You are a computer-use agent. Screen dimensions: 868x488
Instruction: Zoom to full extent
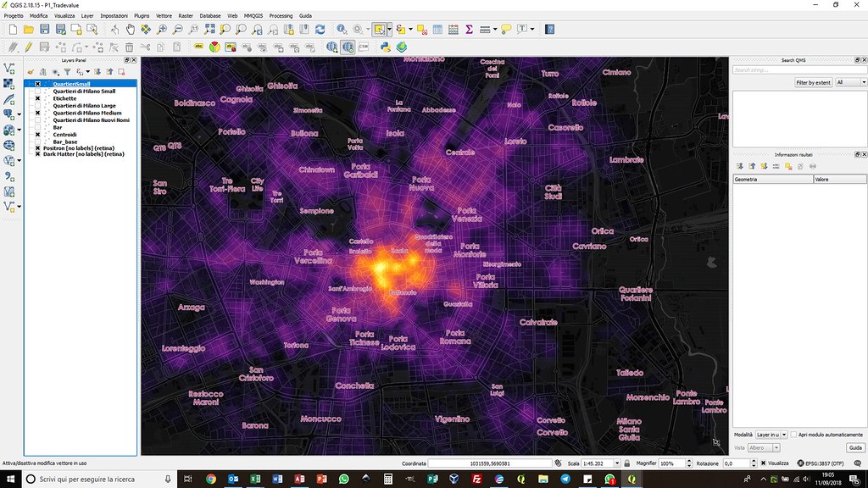(x=209, y=30)
